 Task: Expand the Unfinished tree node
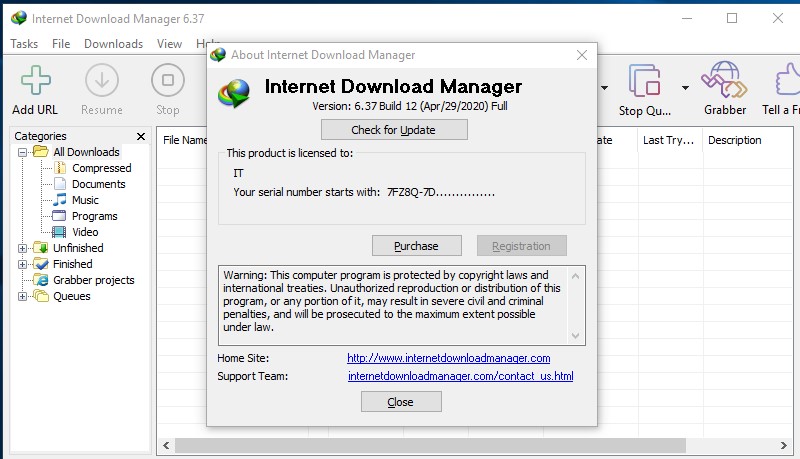22,248
